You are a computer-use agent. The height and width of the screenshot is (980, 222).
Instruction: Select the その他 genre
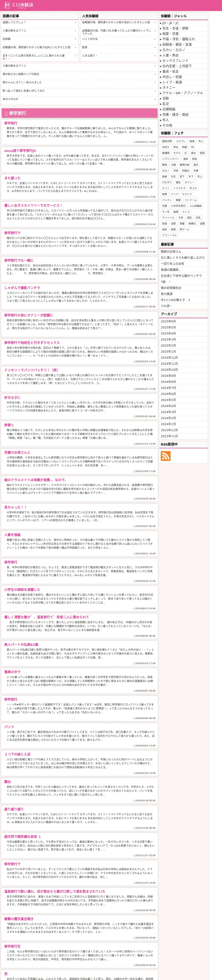[x=167, y=126]
